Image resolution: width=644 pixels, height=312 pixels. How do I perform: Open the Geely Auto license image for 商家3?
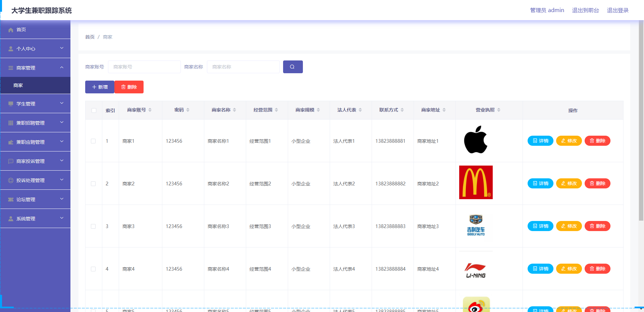[476, 225]
